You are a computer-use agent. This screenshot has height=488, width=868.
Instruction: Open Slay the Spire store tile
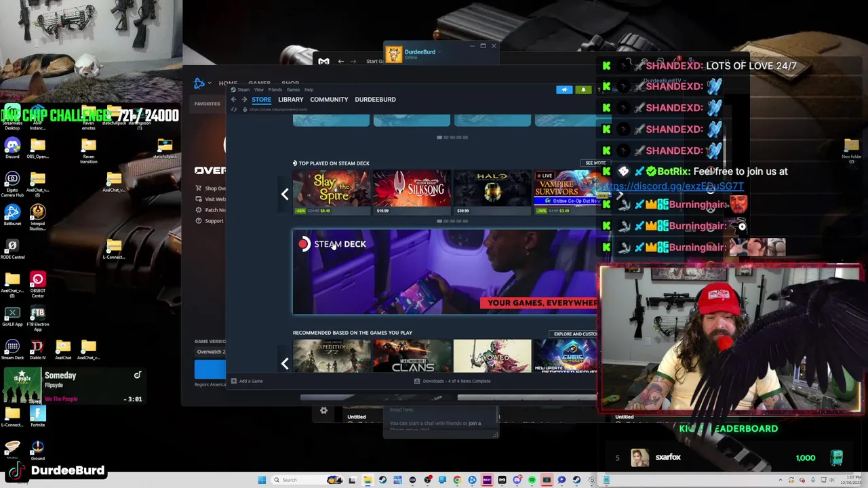[x=331, y=192]
